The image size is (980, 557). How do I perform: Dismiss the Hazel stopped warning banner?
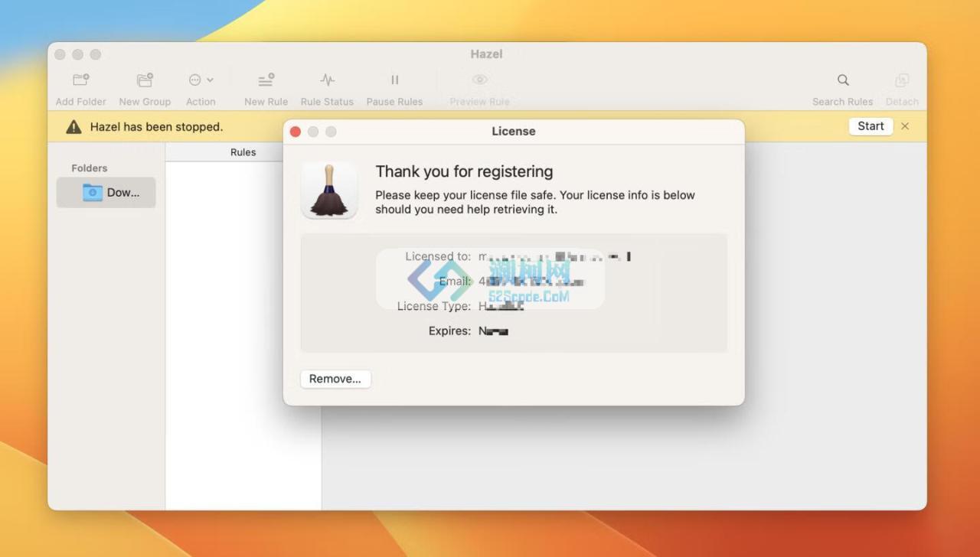click(905, 126)
